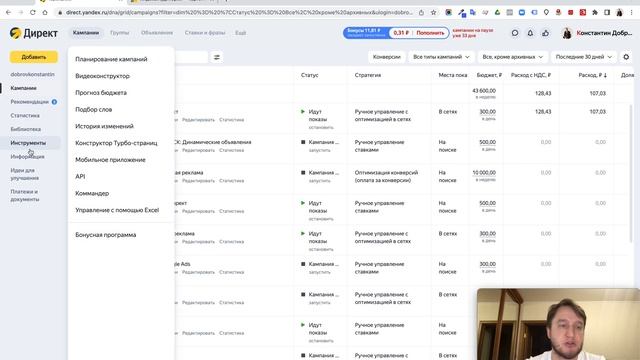The image size is (640, 360).
Task: Open the chat bubble icon in header
Action: pyautogui.click(x=515, y=33)
